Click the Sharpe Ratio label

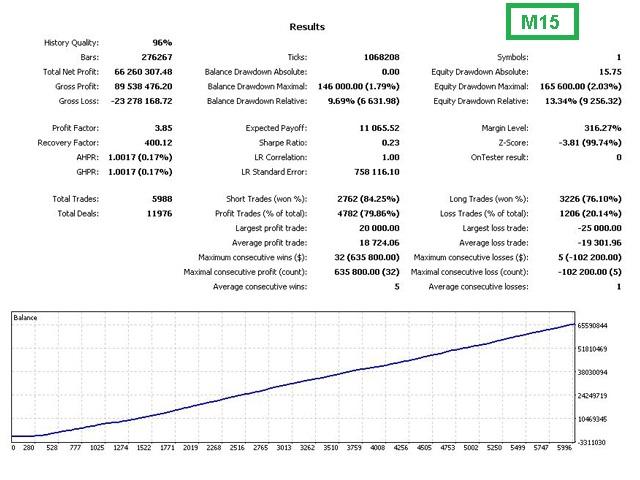279,143
